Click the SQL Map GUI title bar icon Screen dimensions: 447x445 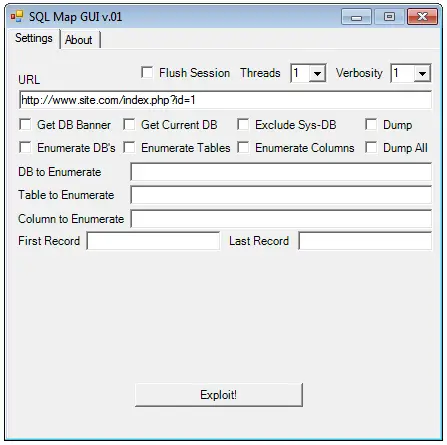(x=17, y=16)
